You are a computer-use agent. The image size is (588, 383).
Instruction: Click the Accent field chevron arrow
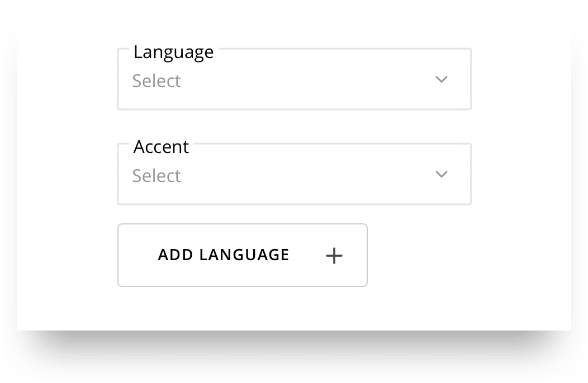(x=442, y=175)
